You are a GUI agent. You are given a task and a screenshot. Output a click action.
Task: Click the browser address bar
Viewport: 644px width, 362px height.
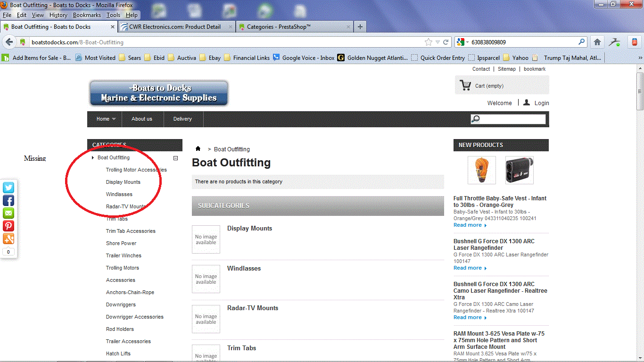(x=226, y=42)
